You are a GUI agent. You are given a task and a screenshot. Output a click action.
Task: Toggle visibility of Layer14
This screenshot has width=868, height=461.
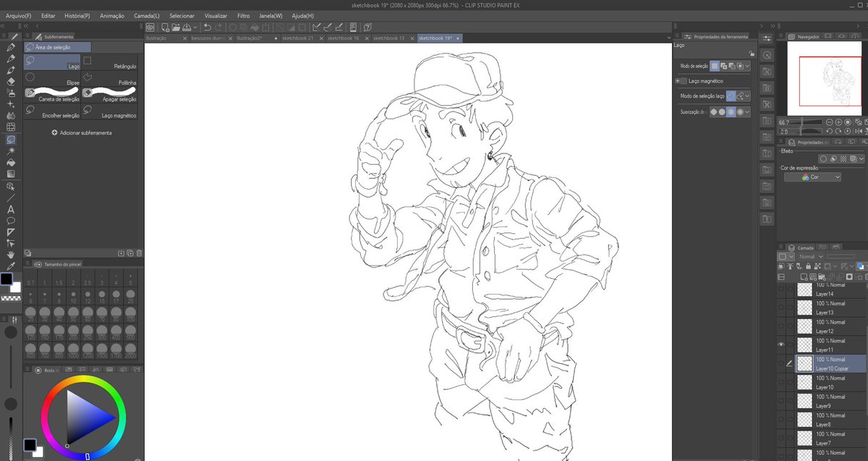pos(781,289)
